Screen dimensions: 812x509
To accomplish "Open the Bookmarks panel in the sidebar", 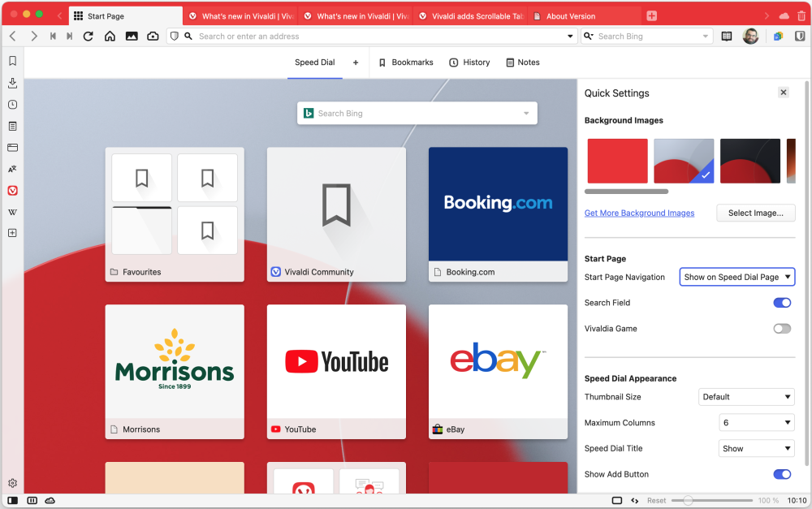I will (x=12, y=61).
